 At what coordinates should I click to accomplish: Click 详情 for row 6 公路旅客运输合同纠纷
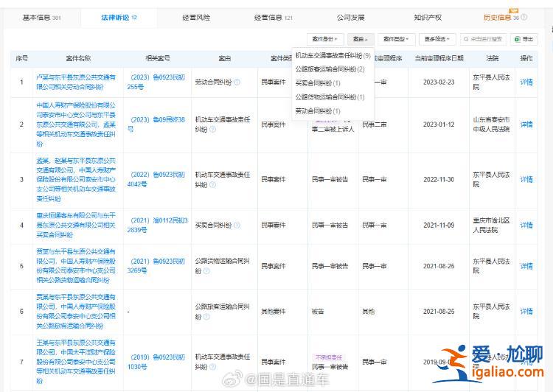[526, 311]
